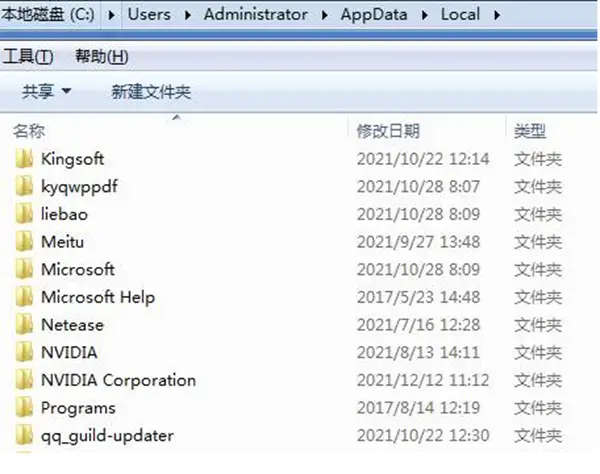Select the Kingsoft folder name
This screenshot has height=474, width=600.
(72, 159)
